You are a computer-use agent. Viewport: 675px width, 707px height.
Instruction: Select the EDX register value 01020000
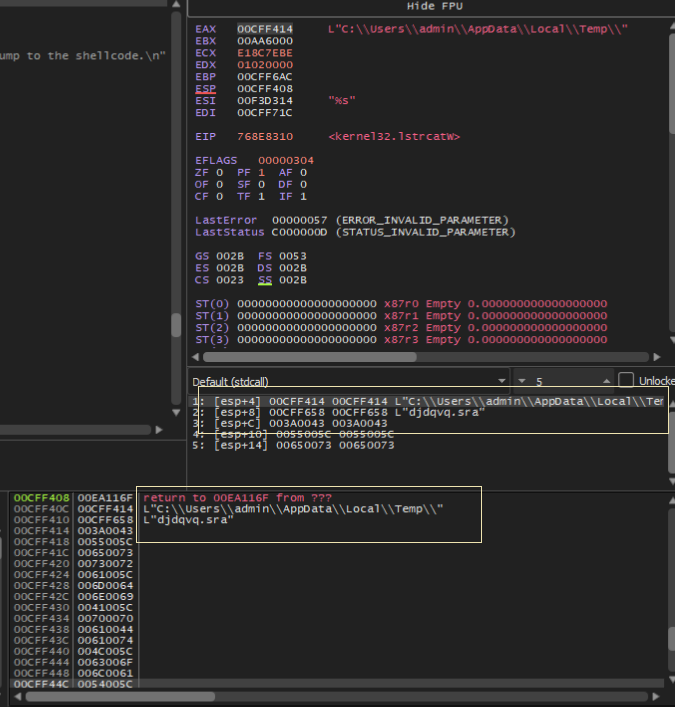click(265, 65)
